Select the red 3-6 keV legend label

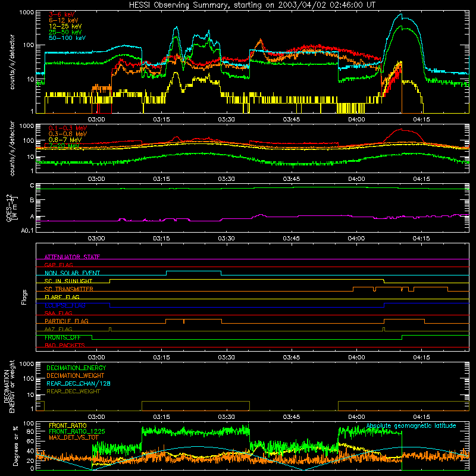(x=61, y=14)
